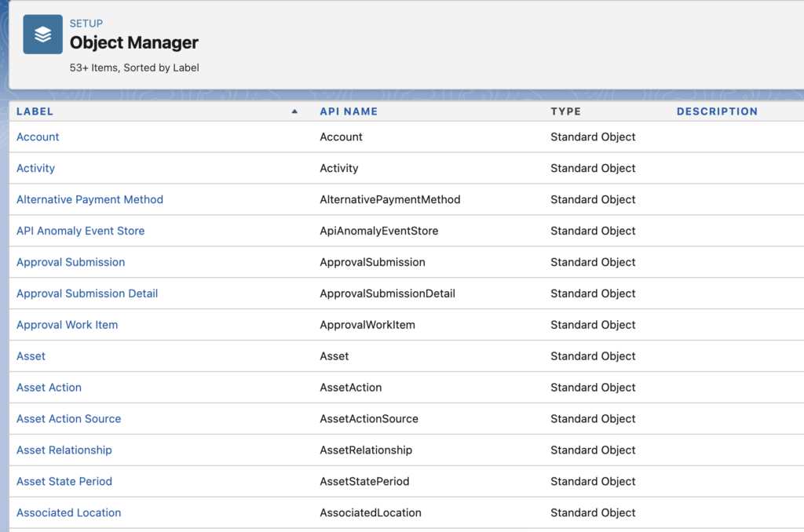The height and width of the screenshot is (532, 804).
Task: Select the Associated Location object
Action: click(68, 513)
